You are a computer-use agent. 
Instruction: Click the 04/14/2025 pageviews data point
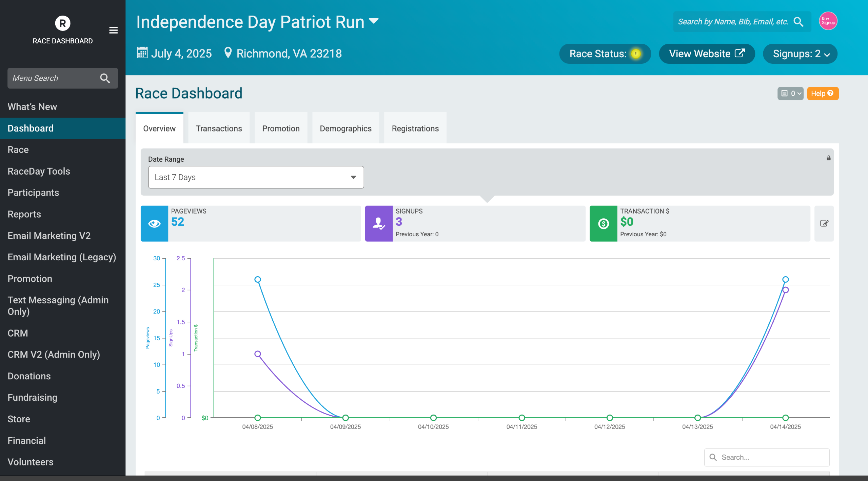785,280
